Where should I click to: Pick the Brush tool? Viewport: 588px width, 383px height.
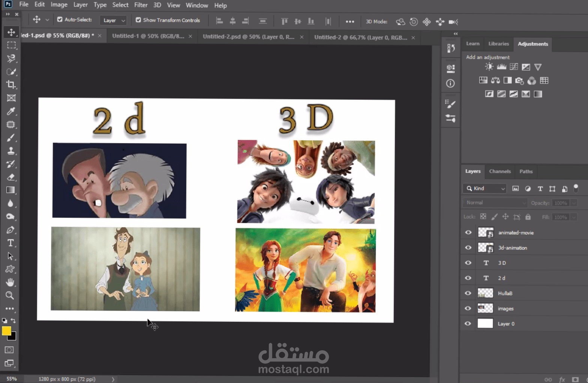tap(11, 138)
